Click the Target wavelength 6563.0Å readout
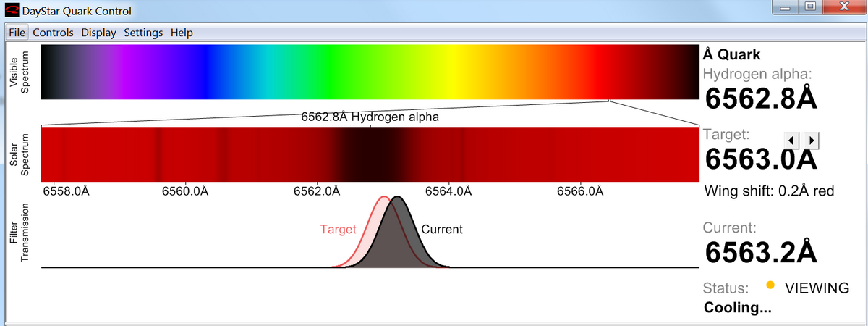Viewport: 868px width, 326px height. (x=760, y=159)
